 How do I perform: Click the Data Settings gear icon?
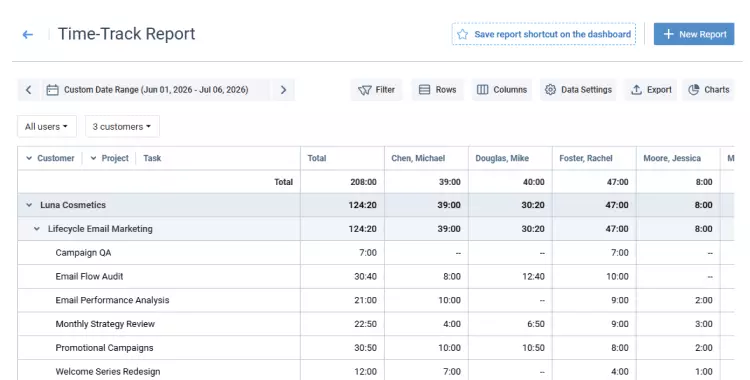click(550, 89)
